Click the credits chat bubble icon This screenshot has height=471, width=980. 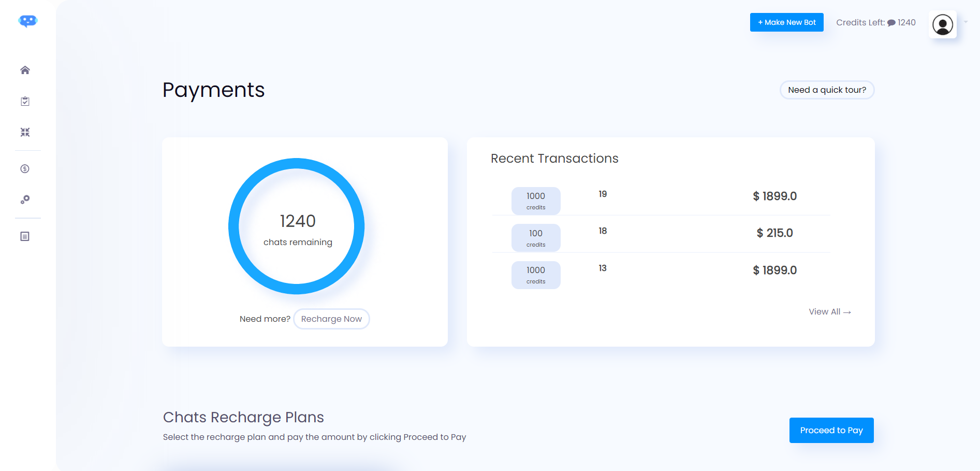[x=891, y=23]
